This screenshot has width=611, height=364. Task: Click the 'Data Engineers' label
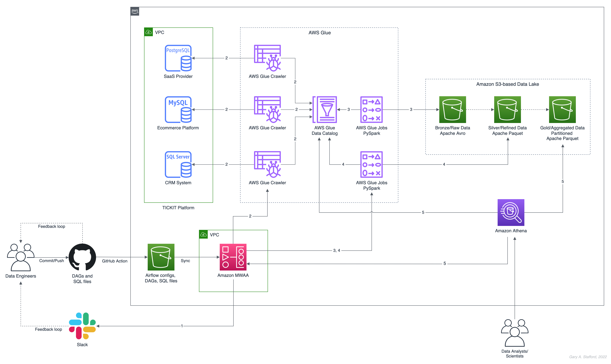(x=21, y=276)
